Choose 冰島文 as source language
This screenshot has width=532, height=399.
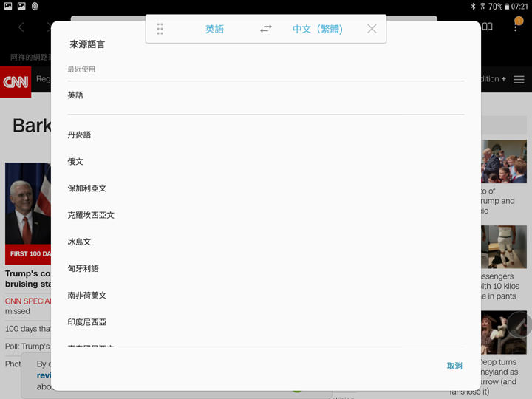[266, 242]
